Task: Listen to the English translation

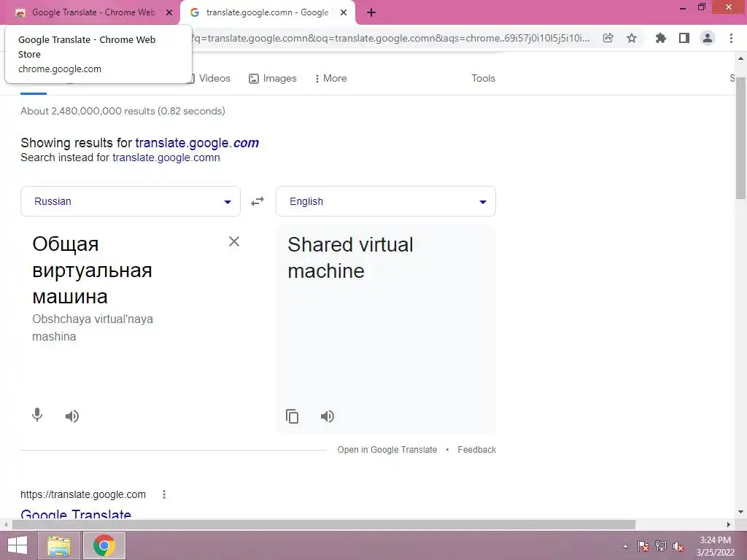Action: pyautogui.click(x=328, y=416)
